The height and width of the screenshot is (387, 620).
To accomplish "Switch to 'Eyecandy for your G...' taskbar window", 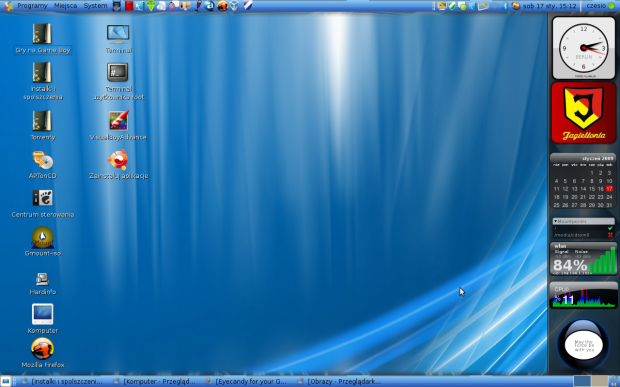I will (247, 381).
